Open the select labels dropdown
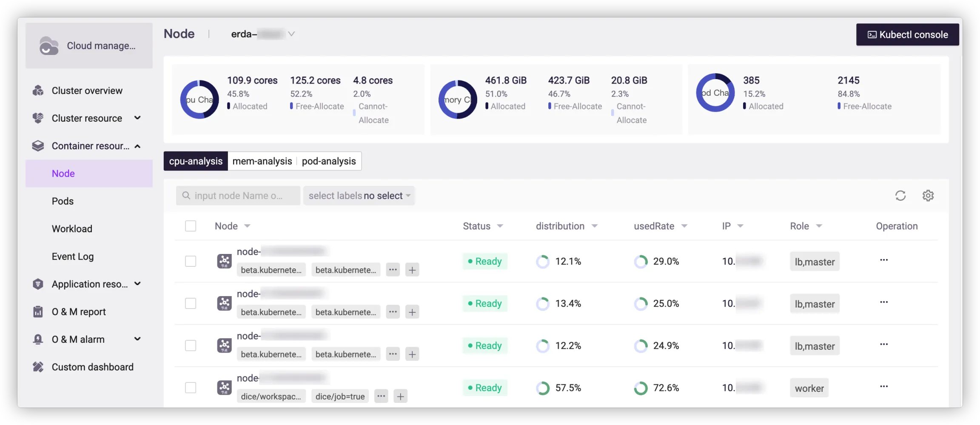Screen dimensions: 980x425 coord(359,196)
